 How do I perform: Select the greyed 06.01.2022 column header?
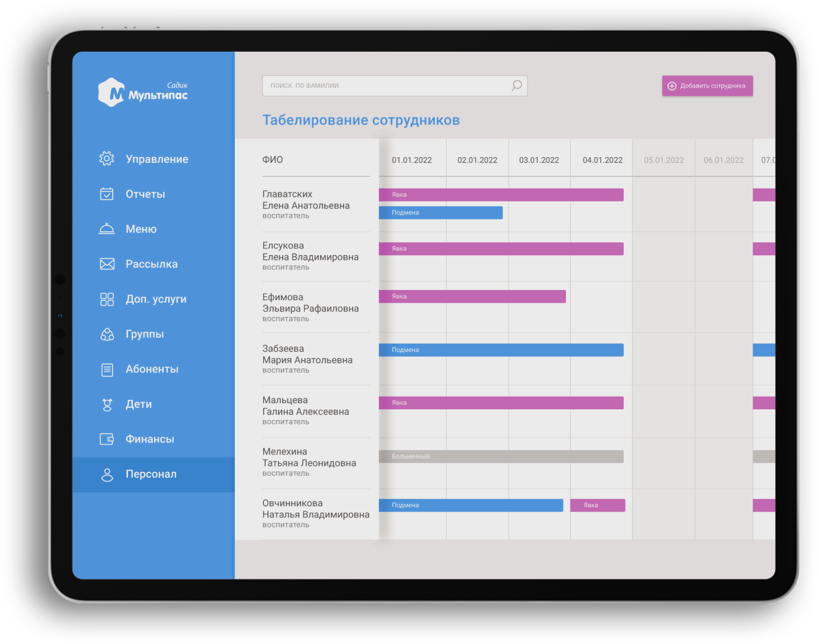pyautogui.click(x=723, y=160)
